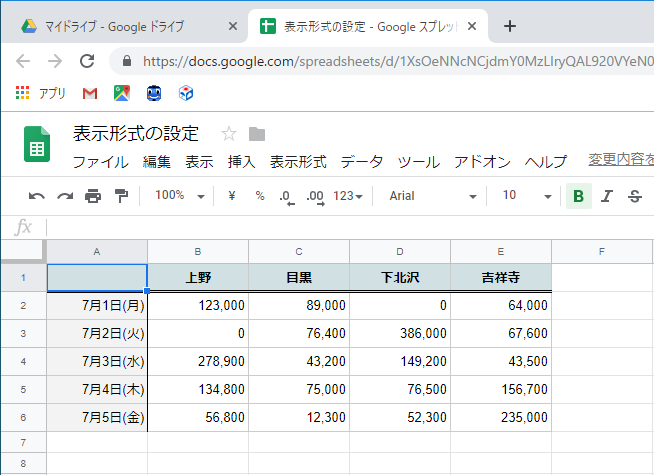
Task: Click the document title 表示形式の設定
Action: [136, 134]
